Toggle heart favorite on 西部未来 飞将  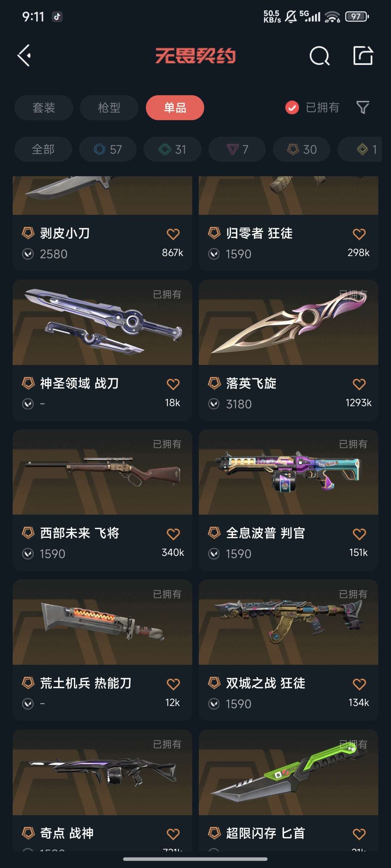tap(173, 534)
